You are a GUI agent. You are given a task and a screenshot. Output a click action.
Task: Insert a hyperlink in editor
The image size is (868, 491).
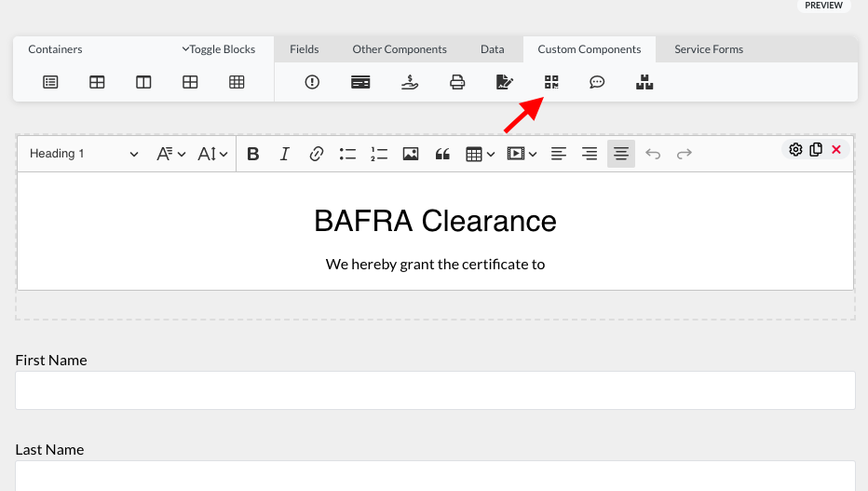[x=316, y=154]
